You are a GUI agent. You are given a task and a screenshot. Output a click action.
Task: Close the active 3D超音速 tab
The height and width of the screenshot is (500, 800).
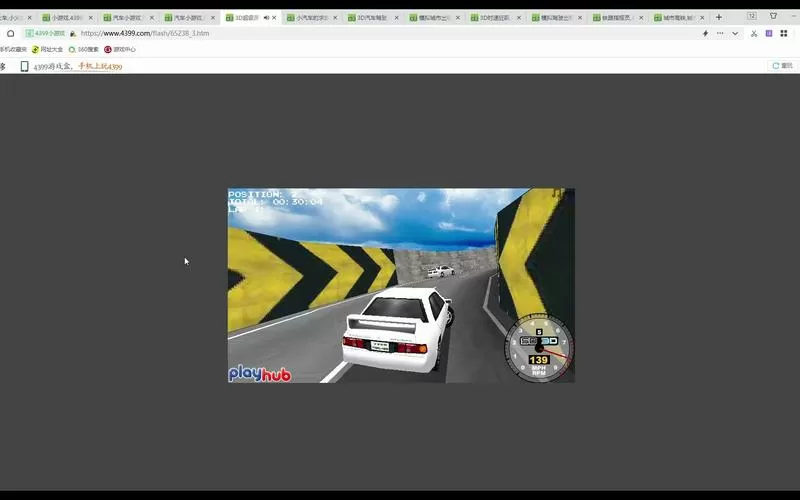pyautogui.click(x=274, y=17)
